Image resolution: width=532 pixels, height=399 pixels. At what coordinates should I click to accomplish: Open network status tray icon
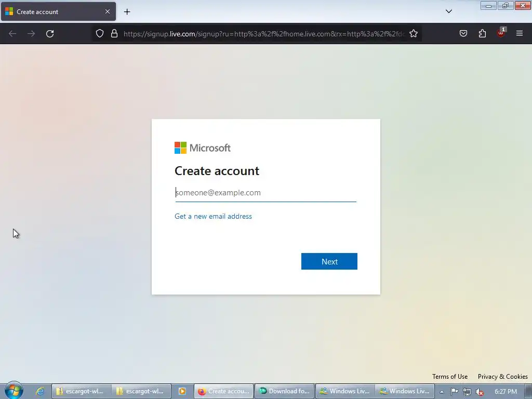coord(467,392)
